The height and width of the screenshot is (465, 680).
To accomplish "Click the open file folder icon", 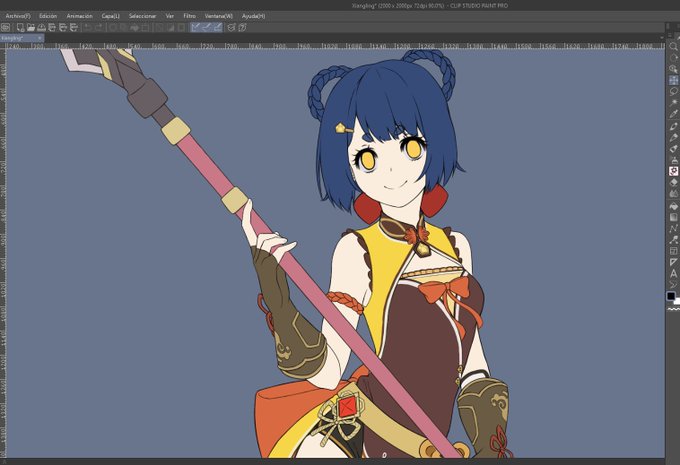I will [31, 28].
